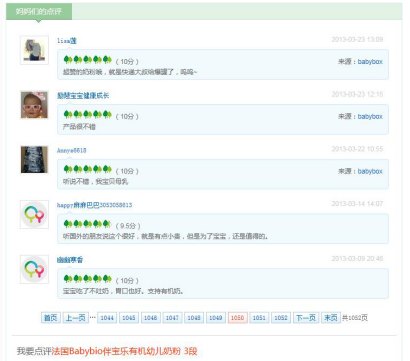This screenshot has width=410, height=361.
Task: Click the 9.5分 score text
Action: point(128,226)
